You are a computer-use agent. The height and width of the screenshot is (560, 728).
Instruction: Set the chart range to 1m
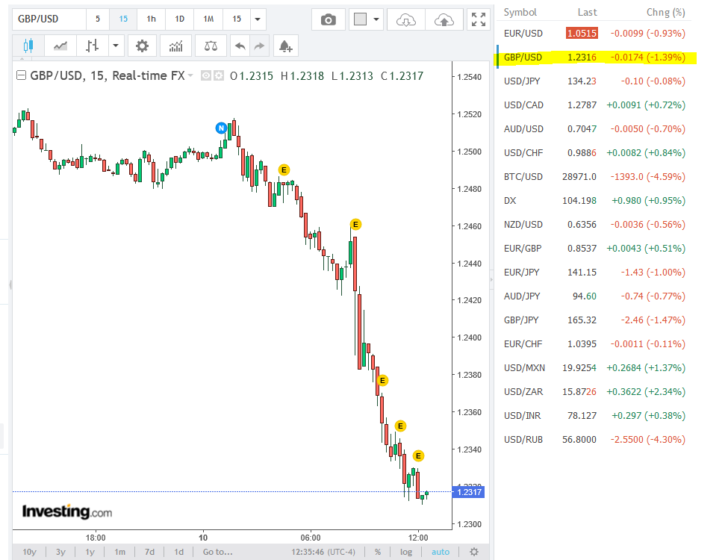[x=119, y=552]
